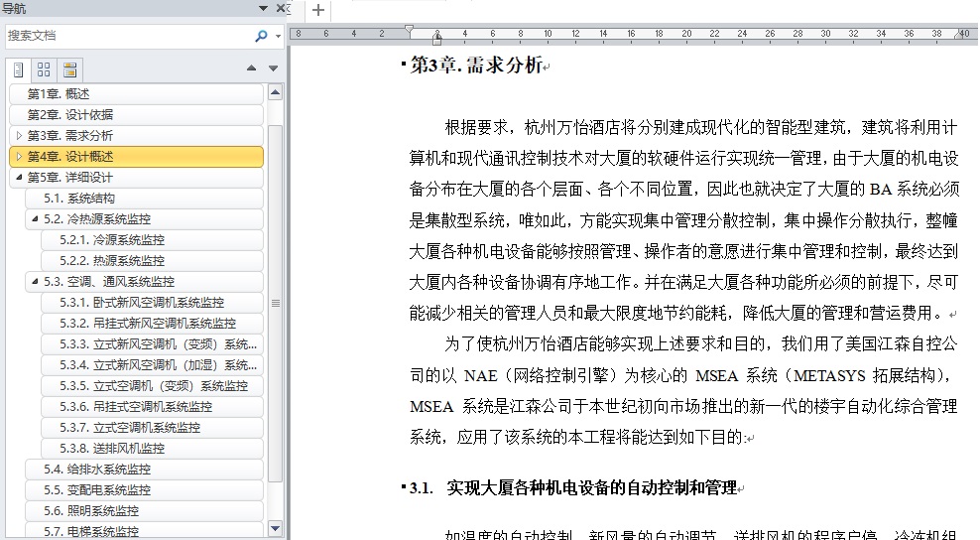Select heading 5.3. 空调、通风系统监控
This screenshot has height=540, width=980.
[145, 282]
